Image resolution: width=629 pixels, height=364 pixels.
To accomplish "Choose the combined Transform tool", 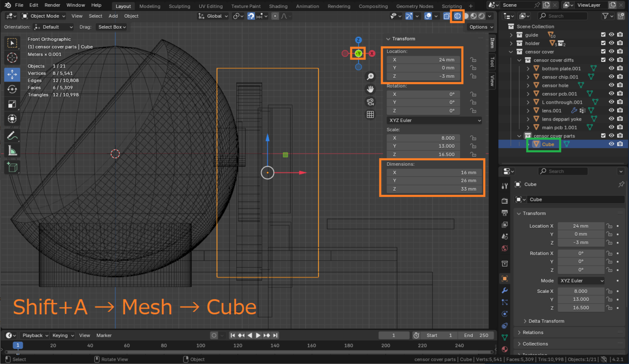I will pyautogui.click(x=12, y=119).
